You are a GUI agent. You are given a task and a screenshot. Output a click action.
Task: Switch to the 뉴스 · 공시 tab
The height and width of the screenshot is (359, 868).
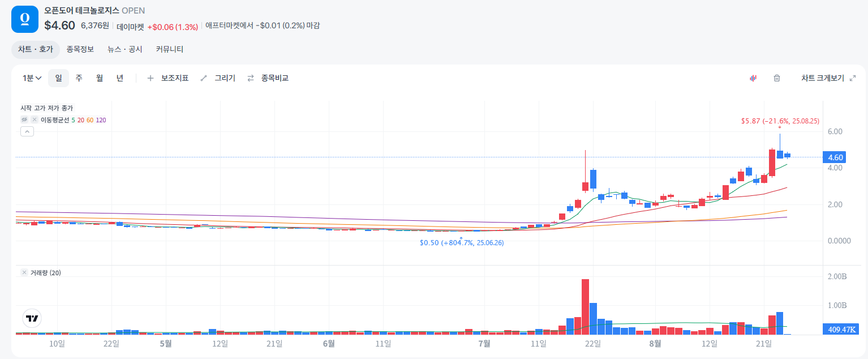[125, 49]
